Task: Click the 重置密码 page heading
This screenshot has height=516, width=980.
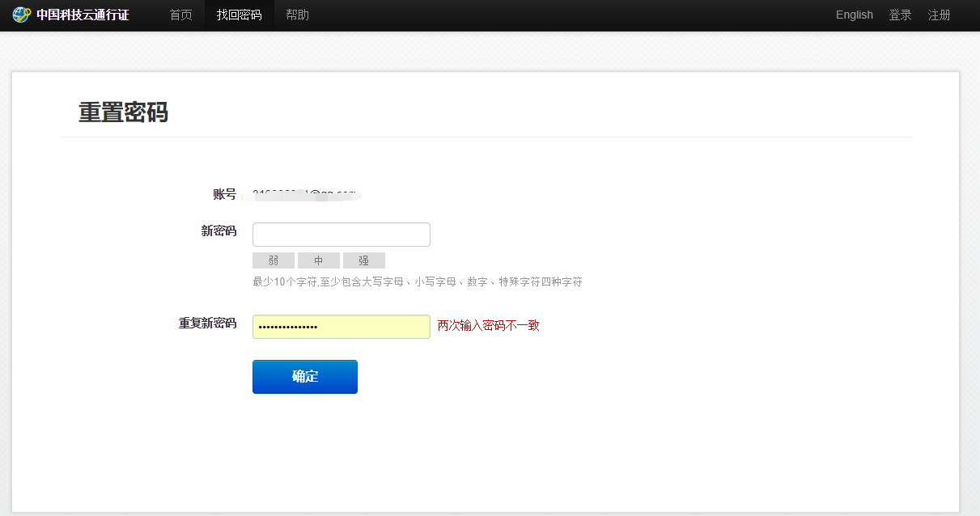Action: point(123,112)
